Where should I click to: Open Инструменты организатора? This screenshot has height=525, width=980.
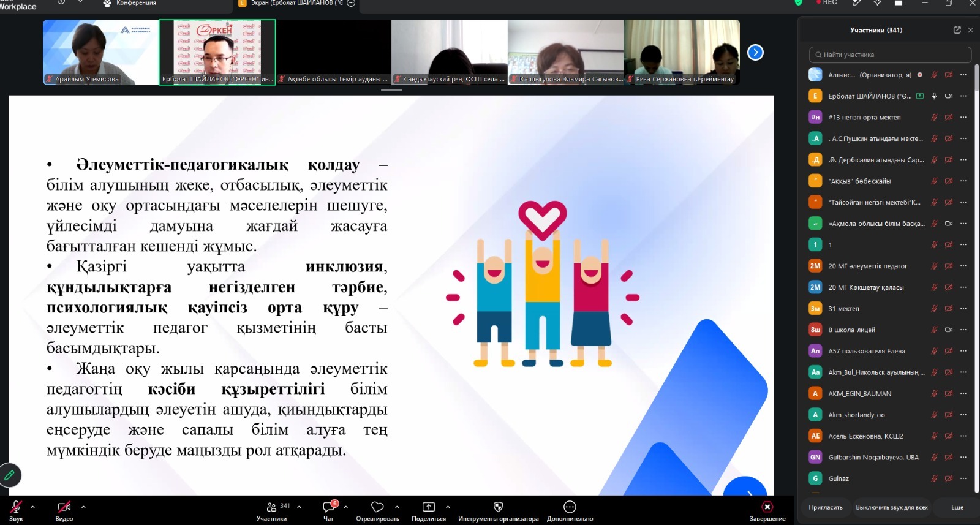click(x=498, y=510)
